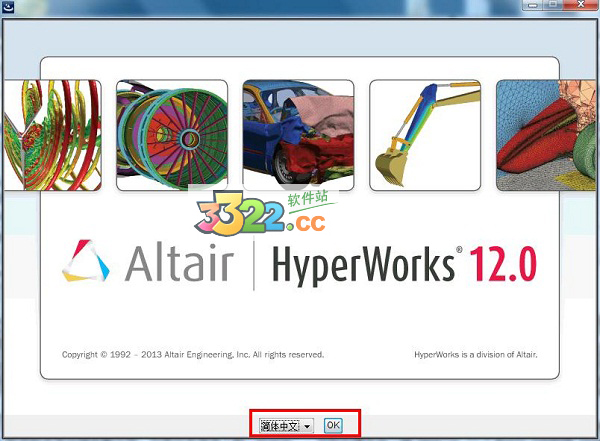
Task: Click the 'Altair' wordmark text
Action: click(x=179, y=262)
